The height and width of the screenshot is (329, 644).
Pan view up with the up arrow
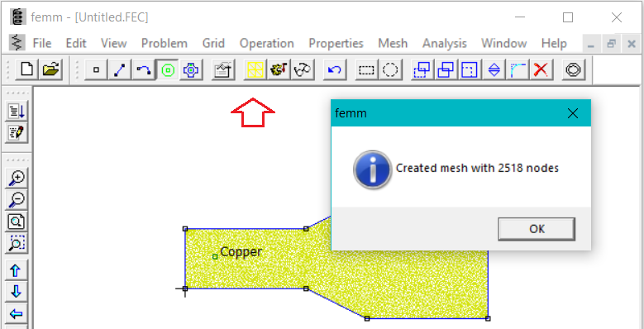17,270
